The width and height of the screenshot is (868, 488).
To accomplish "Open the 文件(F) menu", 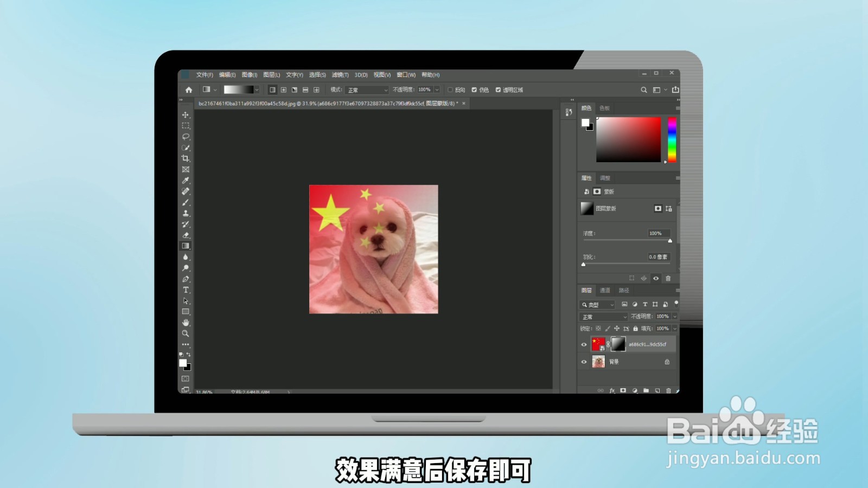I will click(205, 75).
